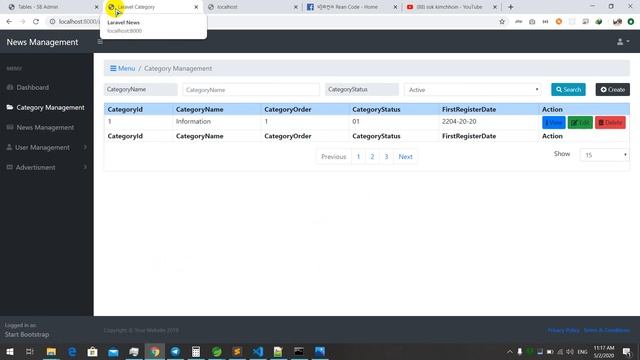The image size is (640, 360).
Task: Click the green circle profile icon
Action: pyautogui.click(x=631, y=22)
